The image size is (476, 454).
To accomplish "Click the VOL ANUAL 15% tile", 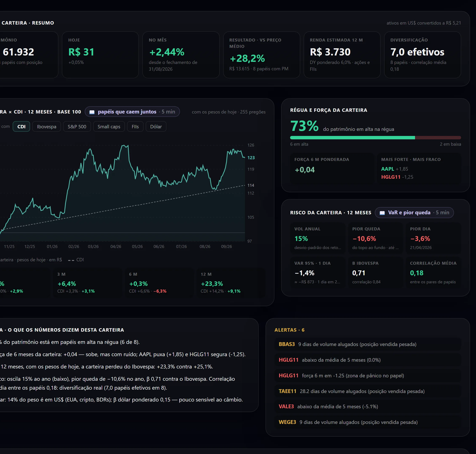I will click(318, 238).
